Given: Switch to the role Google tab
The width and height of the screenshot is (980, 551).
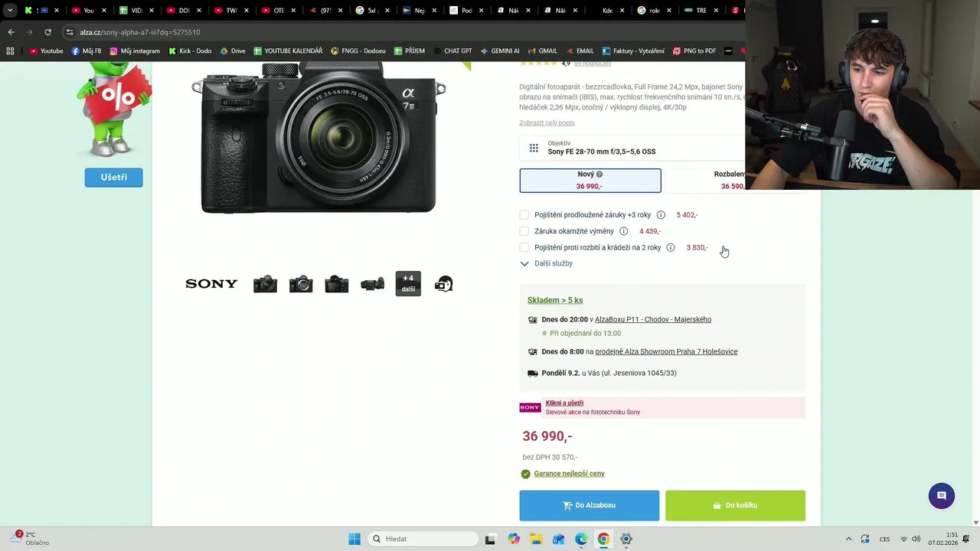Looking at the screenshot, I should tap(653, 11).
